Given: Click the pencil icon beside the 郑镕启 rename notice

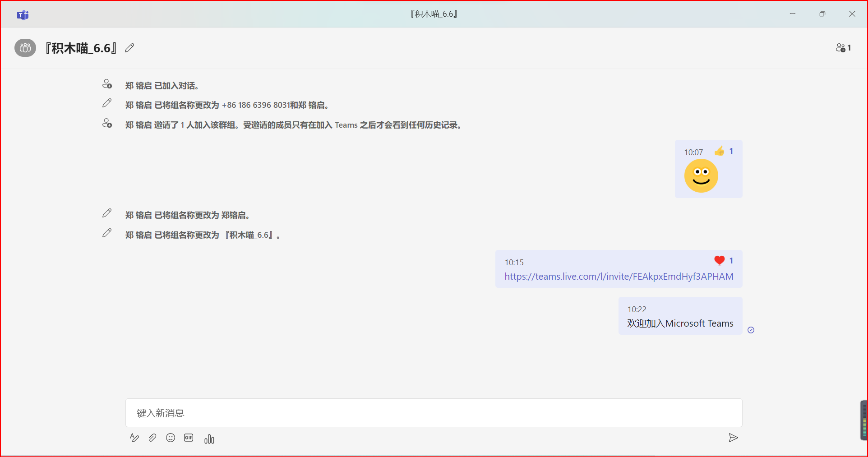Looking at the screenshot, I should tap(107, 213).
